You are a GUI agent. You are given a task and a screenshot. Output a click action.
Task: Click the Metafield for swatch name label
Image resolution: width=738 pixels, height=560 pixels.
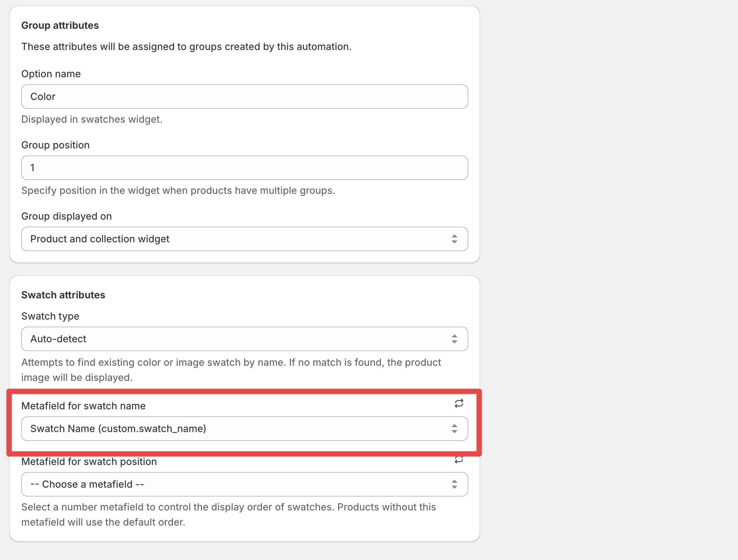click(83, 406)
